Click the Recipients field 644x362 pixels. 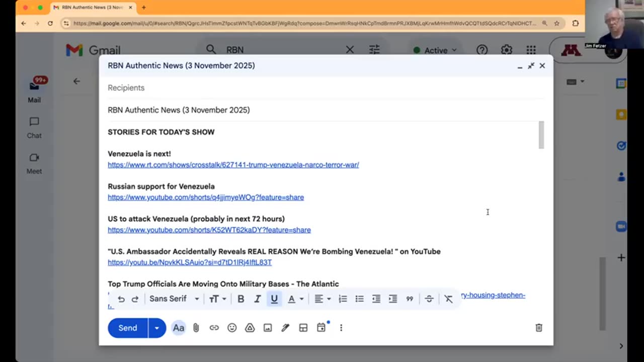326,88
